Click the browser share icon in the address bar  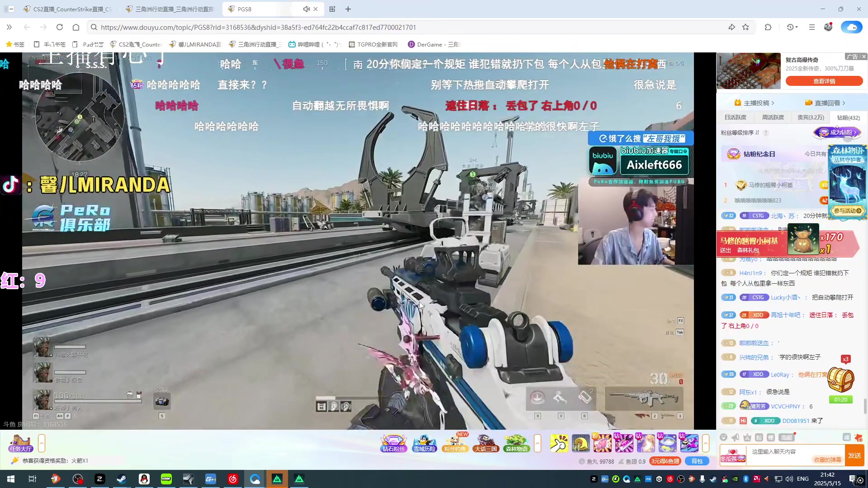click(x=731, y=27)
